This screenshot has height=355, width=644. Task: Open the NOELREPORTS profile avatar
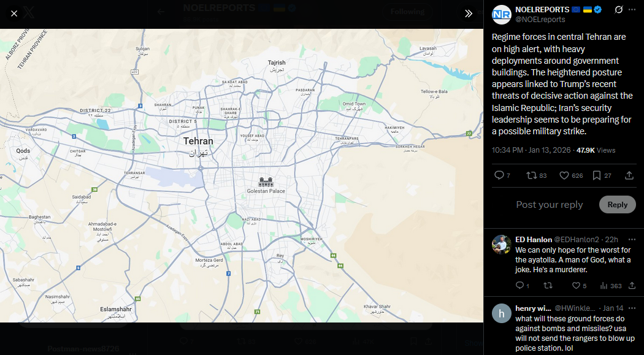501,15
